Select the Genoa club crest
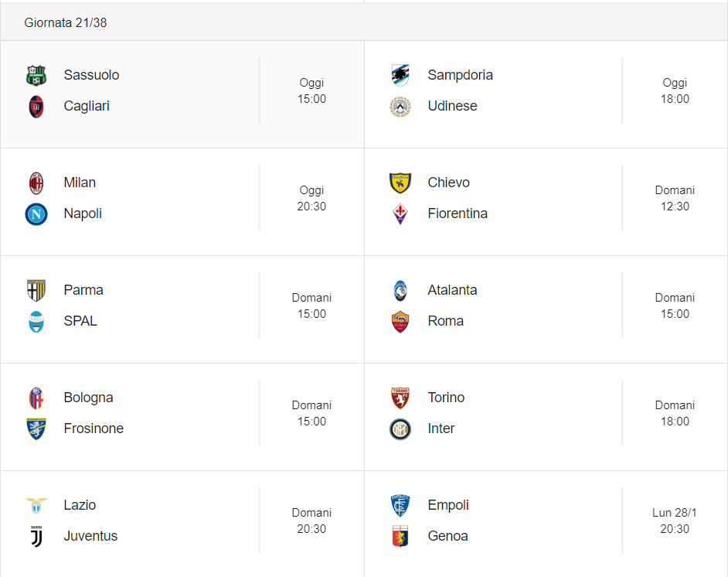 coord(400,537)
